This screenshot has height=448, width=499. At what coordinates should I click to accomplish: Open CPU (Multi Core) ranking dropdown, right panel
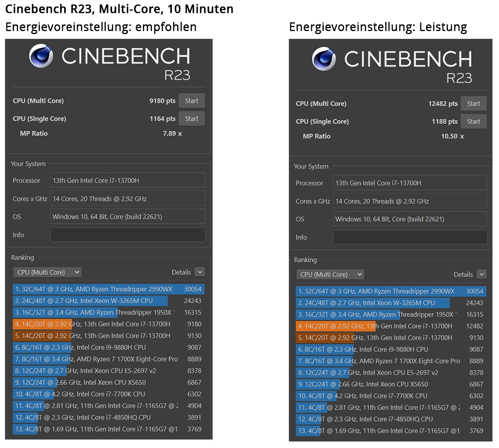coord(330,275)
